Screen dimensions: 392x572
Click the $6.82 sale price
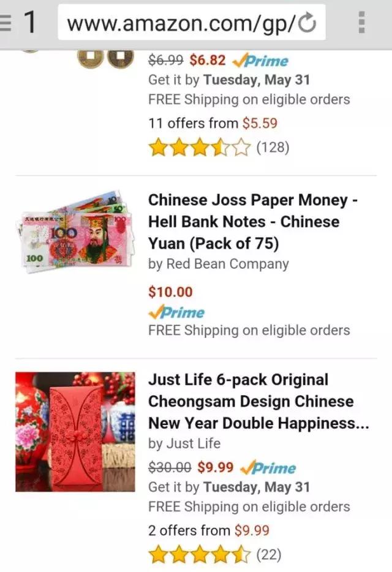coord(208,60)
